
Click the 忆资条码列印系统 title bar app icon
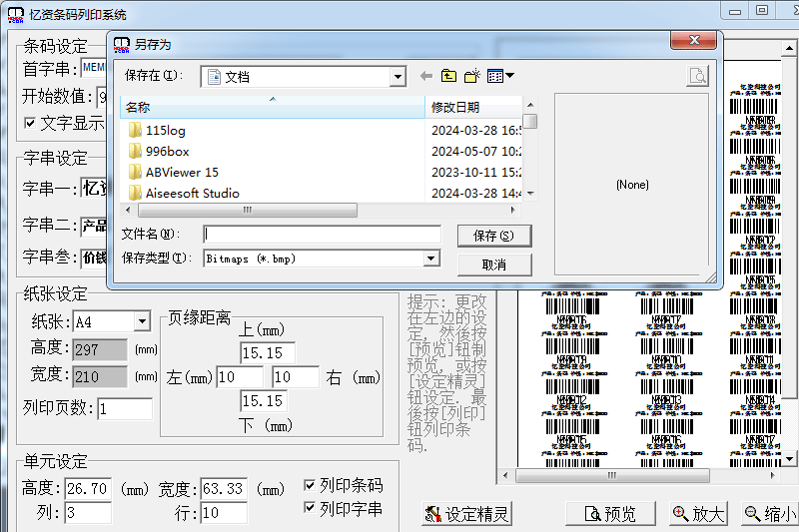(x=16, y=15)
